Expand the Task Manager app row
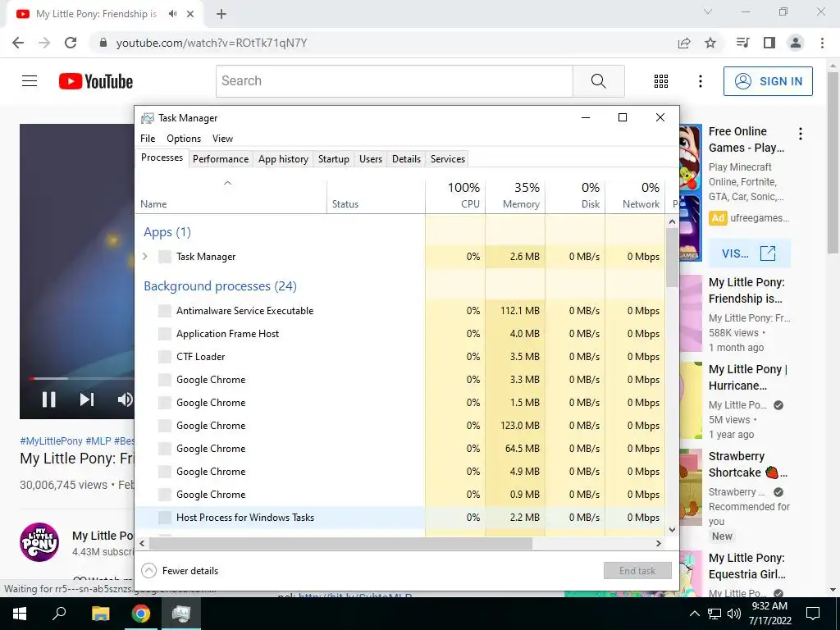The image size is (840, 630). (x=145, y=256)
